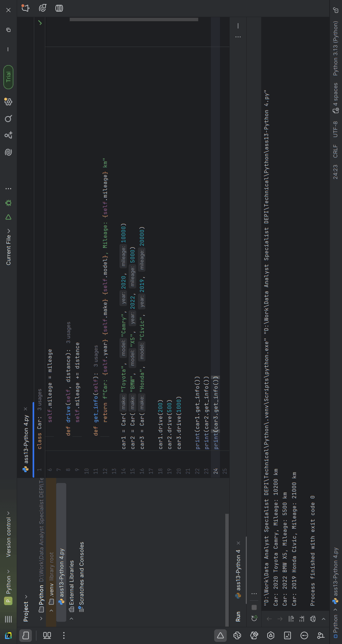Expand the .venv folder in the project tree
This screenshot has width=342, height=644.
pyautogui.click(x=51, y=610)
